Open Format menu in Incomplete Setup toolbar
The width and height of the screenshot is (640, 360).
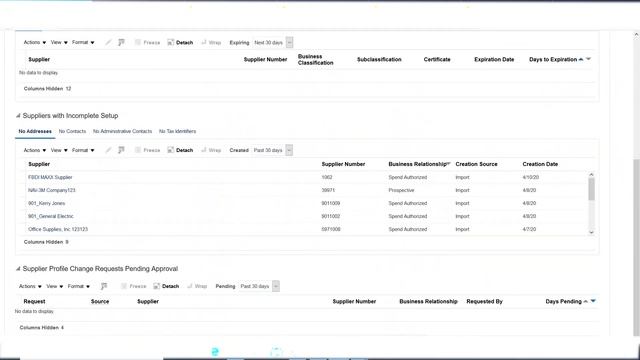83,150
